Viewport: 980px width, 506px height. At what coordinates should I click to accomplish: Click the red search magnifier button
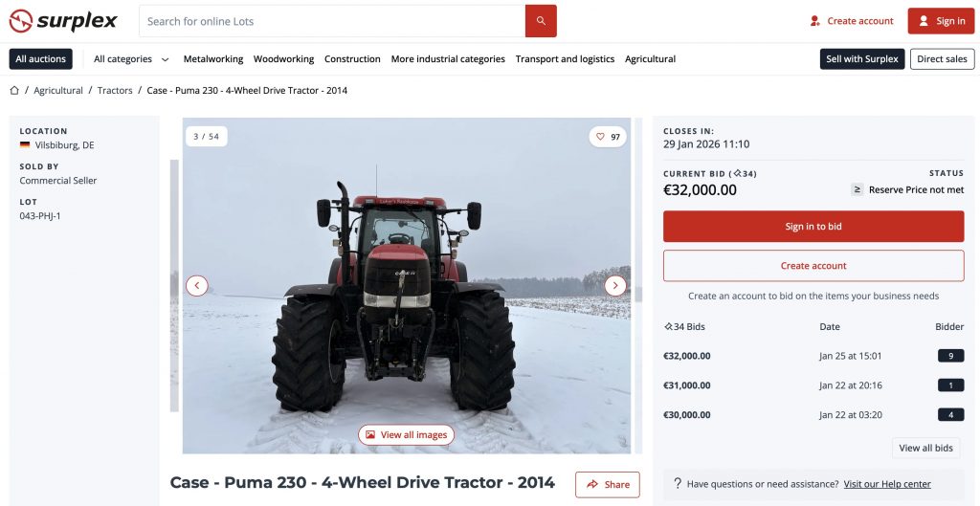click(541, 21)
